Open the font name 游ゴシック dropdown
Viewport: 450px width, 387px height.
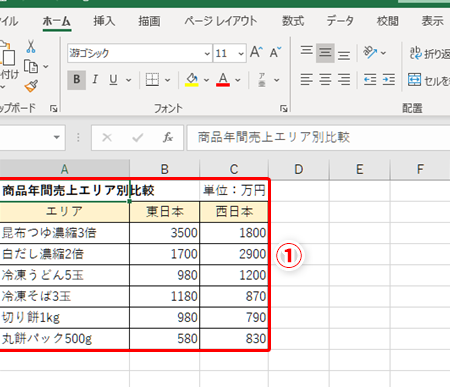[207, 53]
